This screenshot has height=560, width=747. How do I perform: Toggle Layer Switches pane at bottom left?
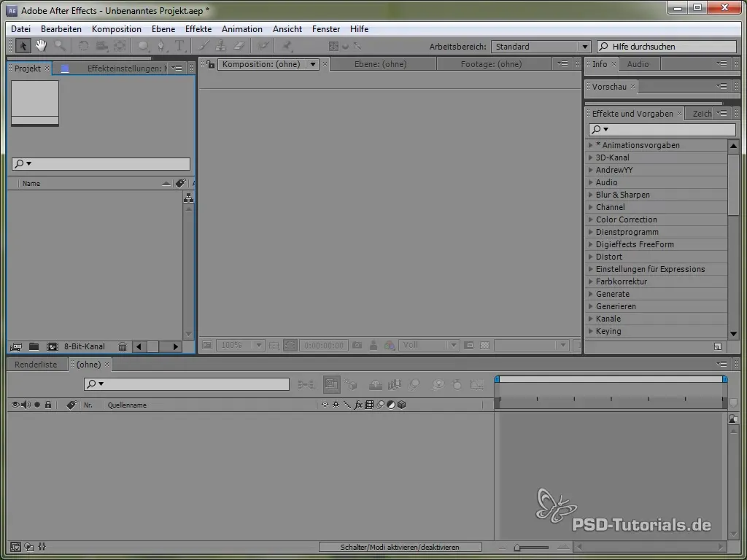15,547
